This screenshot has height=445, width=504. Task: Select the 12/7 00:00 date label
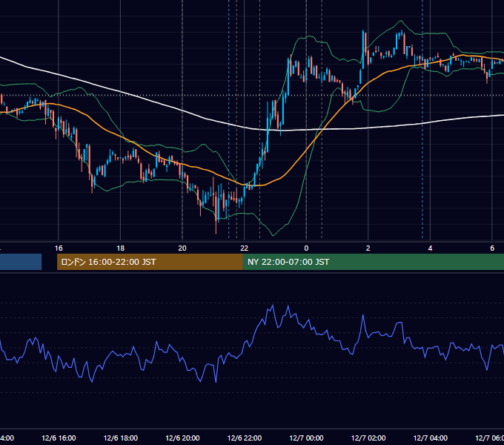(x=306, y=438)
